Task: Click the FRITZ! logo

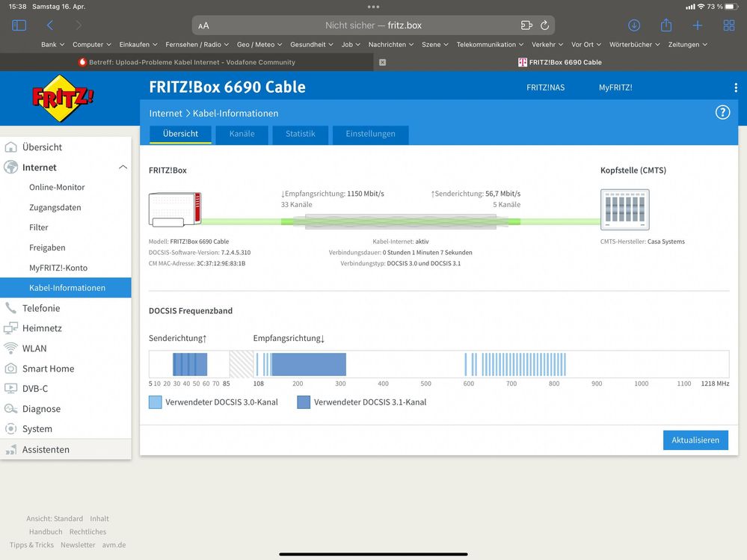Action: (63, 98)
